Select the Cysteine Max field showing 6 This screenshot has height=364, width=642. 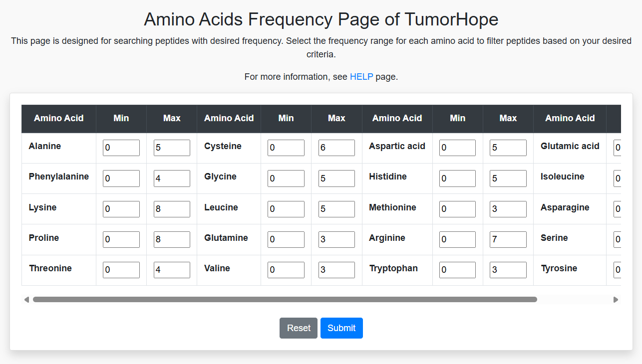click(336, 148)
